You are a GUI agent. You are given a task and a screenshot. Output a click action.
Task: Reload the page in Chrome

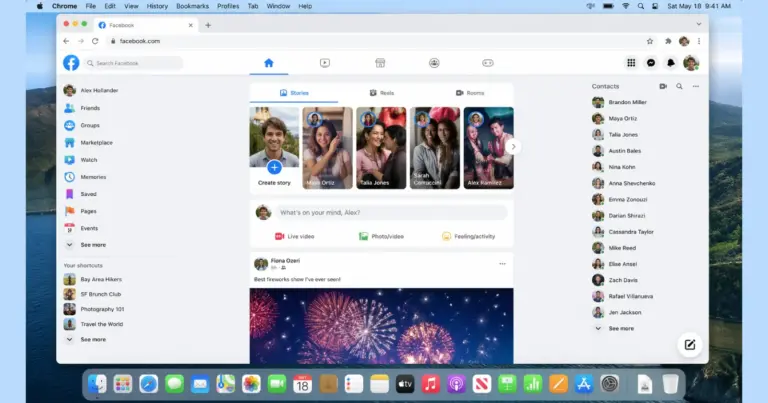click(x=95, y=41)
